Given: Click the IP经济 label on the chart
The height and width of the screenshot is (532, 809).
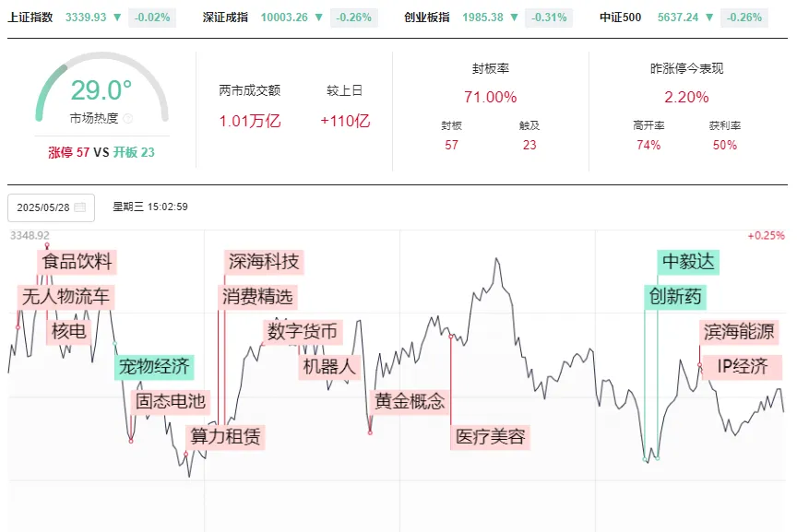Looking at the screenshot, I should [x=741, y=367].
